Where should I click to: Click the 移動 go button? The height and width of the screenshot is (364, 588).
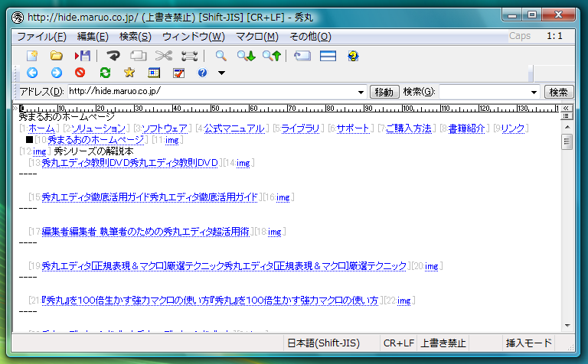coord(384,92)
